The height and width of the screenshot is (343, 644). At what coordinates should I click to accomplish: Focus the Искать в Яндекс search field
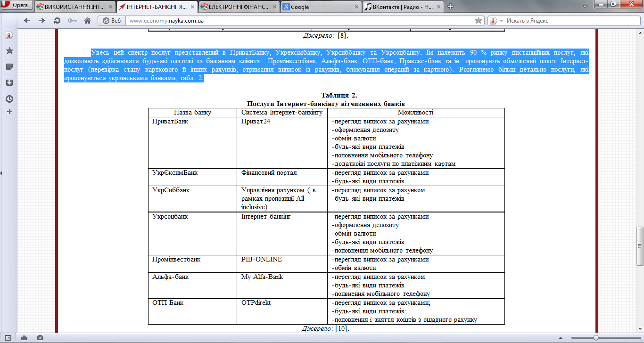[x=572, y=21]
